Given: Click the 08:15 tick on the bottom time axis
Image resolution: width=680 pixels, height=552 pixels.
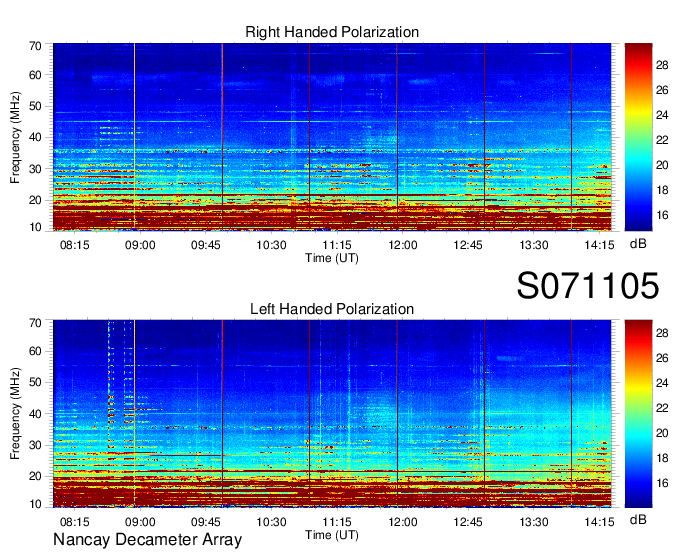Looking at the screenshot, I should pos(75,522).
